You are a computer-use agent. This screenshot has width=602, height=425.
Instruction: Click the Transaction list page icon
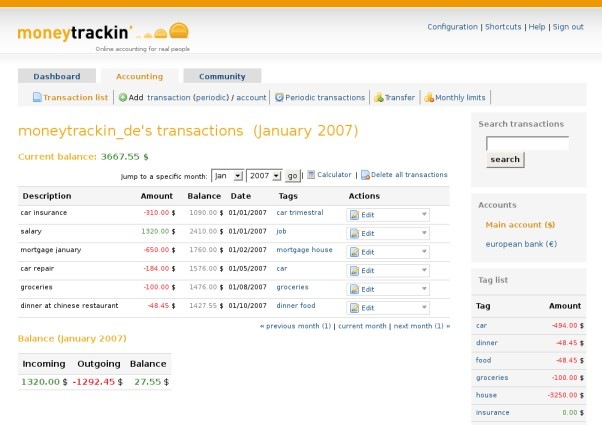(37, 97)
